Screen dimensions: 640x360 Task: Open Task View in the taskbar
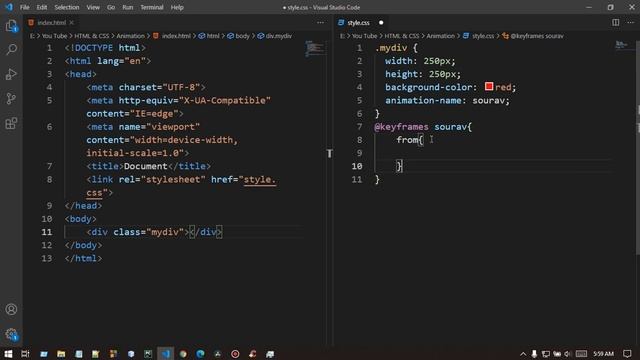(25, 353)
